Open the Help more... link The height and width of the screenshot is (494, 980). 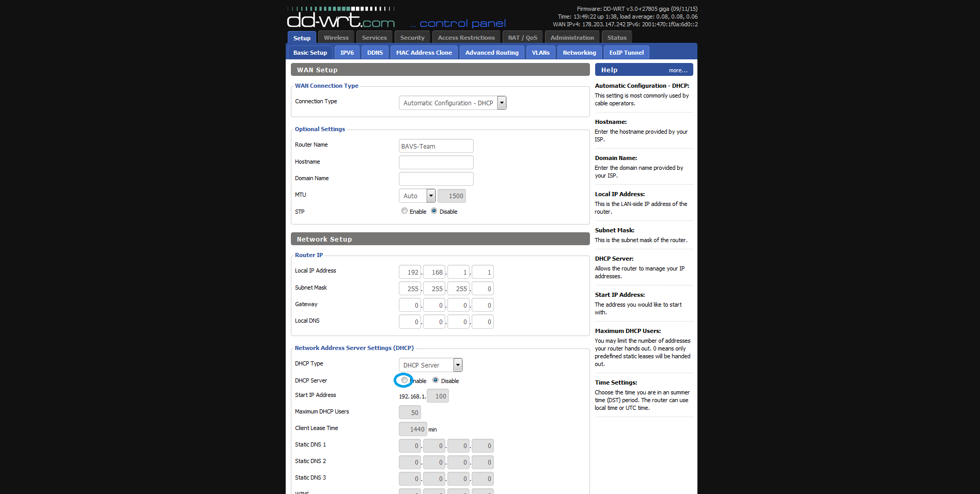click(678, 70)
